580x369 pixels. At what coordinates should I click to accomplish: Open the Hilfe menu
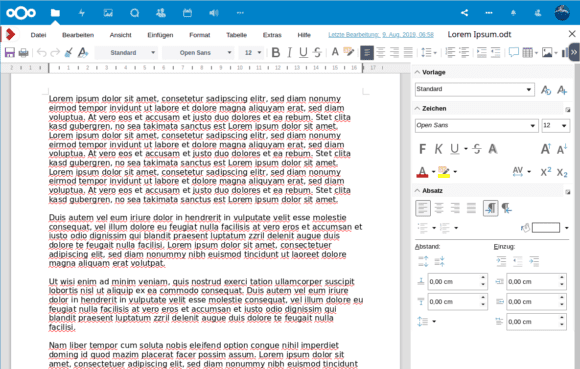pyautogui.click(x=304, y=35)
